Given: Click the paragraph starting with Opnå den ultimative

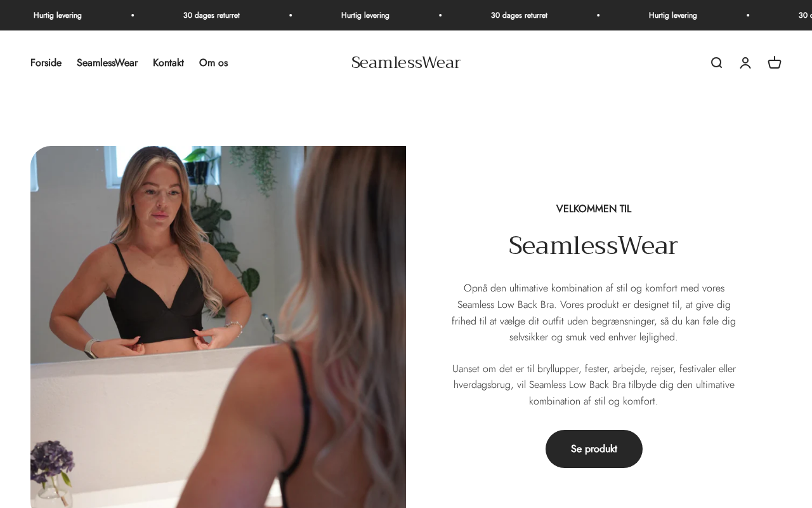Looking at the screenshot, I should click(594, 312).
